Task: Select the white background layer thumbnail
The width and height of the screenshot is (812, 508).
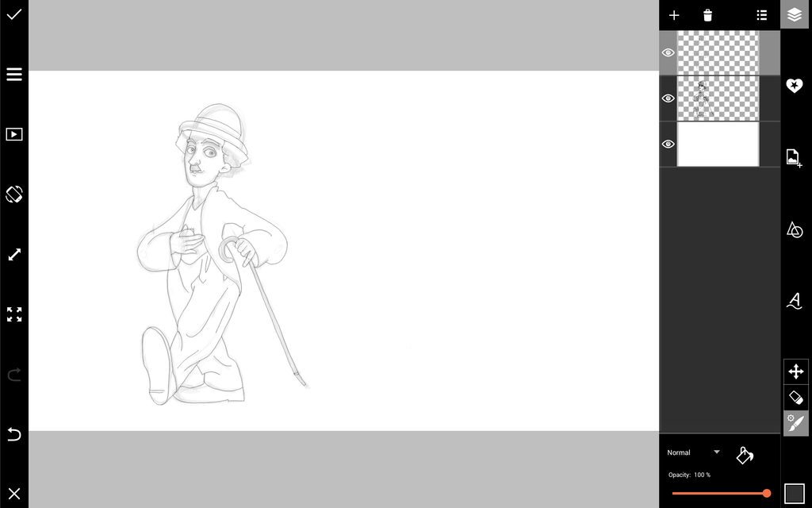Action: (x=718, y=144)
